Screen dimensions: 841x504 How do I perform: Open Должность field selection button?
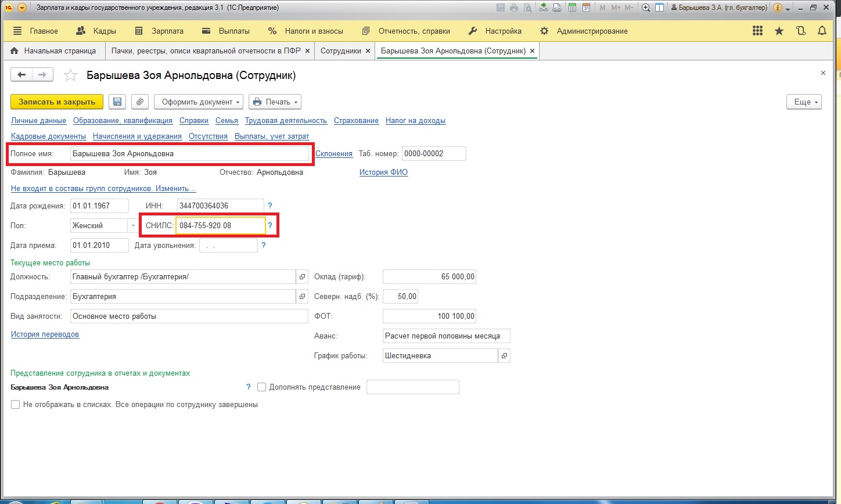pos(302,277)
